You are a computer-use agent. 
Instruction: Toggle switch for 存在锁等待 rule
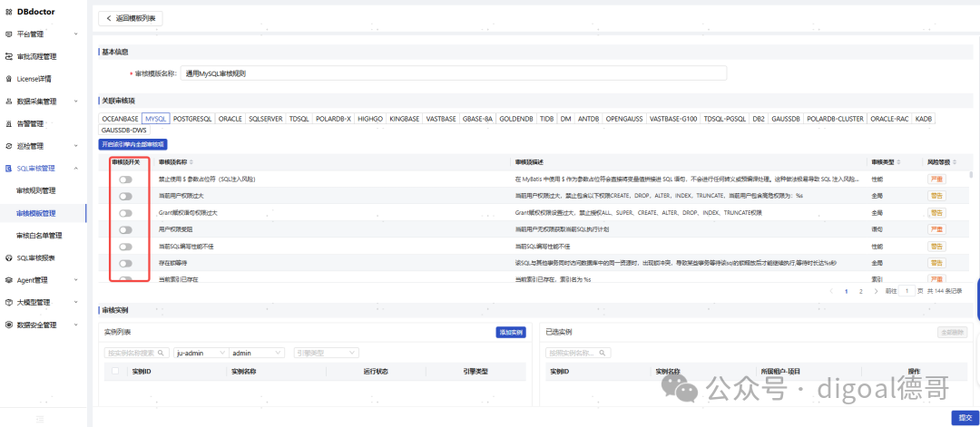point(125,263)
